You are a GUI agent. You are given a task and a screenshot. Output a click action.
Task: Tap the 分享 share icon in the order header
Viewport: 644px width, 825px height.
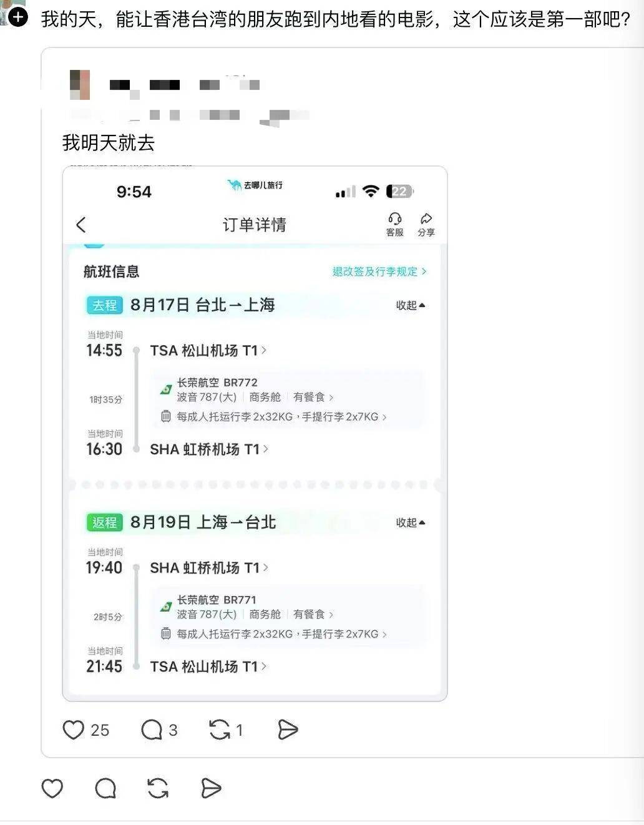(426, 224)
